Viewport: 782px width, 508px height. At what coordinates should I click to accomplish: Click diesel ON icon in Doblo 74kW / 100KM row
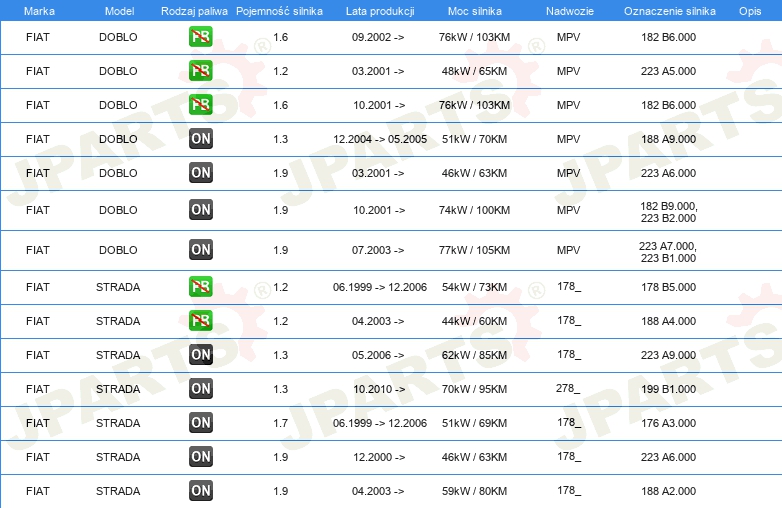(x=200, y=209)
